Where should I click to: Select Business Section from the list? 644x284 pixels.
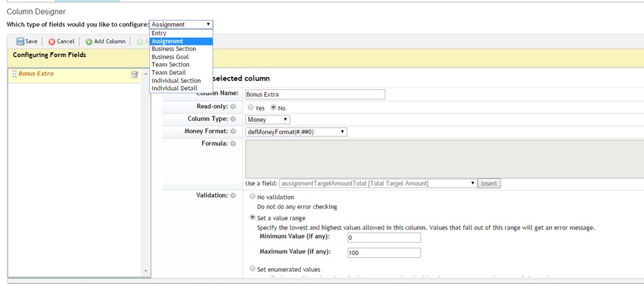click(181, 49)
